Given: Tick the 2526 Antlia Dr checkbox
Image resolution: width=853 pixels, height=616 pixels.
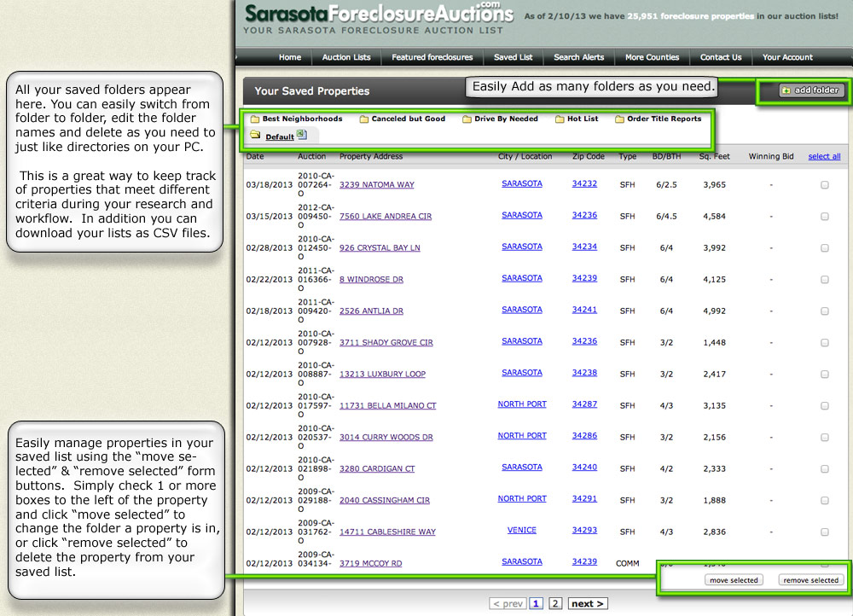Looking at the screenshot, I should pos(825,311).
